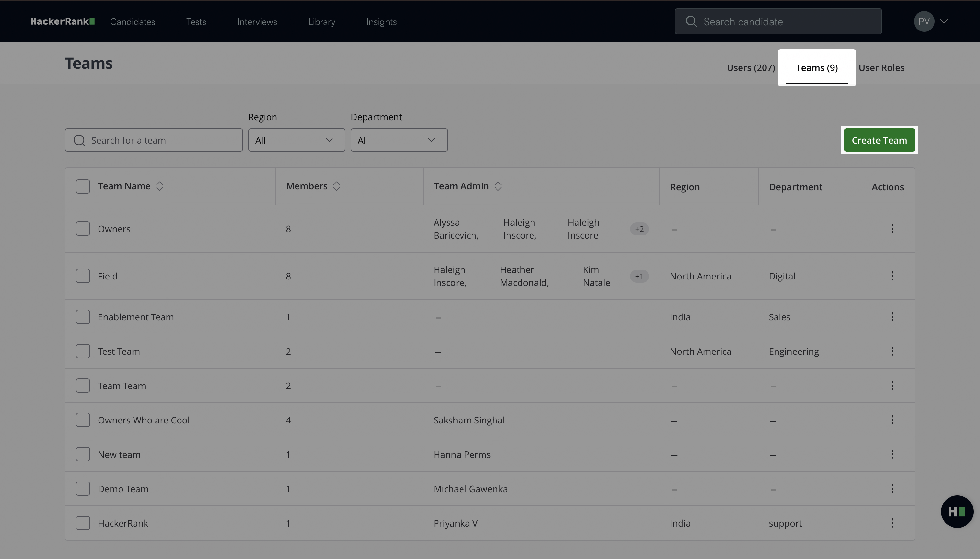Open actions menu for Owners team
This screenshot has width=980, height=559.
tap(892, 229)
